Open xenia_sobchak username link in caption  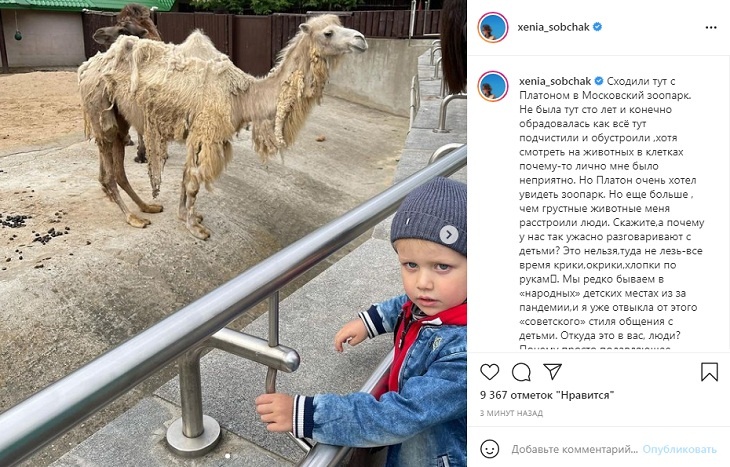tap(555, 81)
